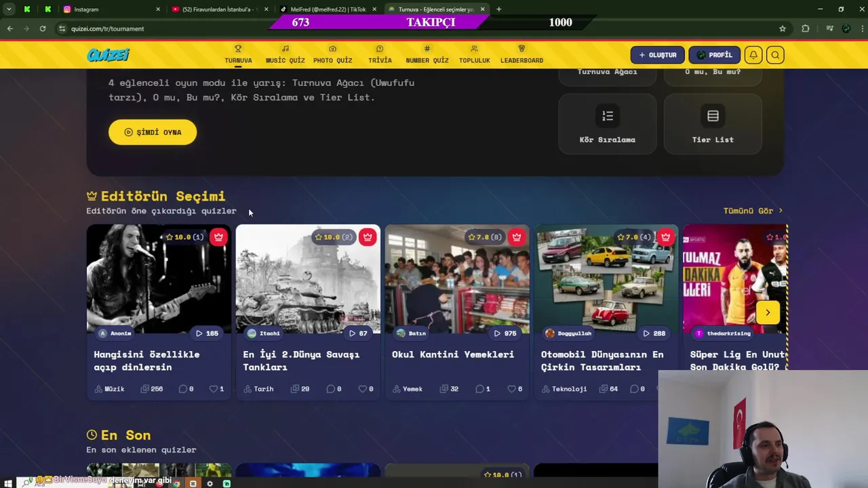Open title Hangisini özellikle açıp dinlersin
868x488 pixels.
[x=146, y=361]
